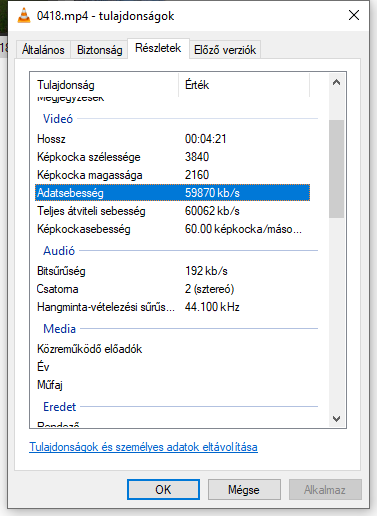Select the Bitsűrűség audio row
The width and height of the screenshot is (377, 516).
tap(172, 271)
